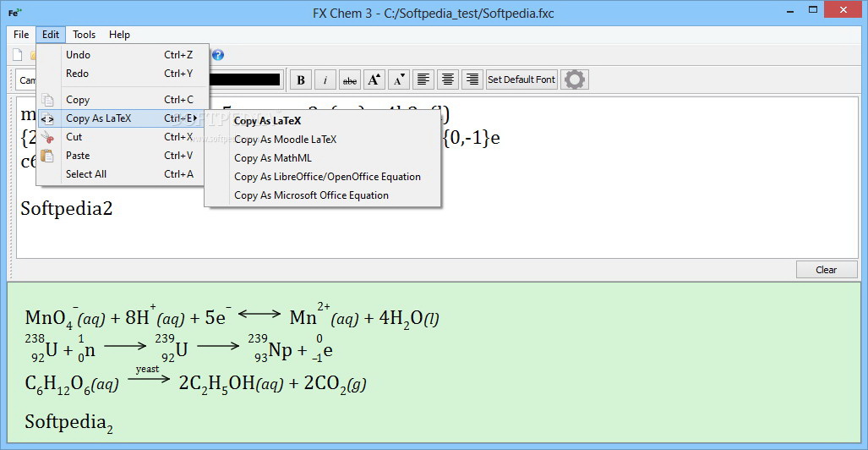Click the yeast fermentation equation in preview

(195, 380)
